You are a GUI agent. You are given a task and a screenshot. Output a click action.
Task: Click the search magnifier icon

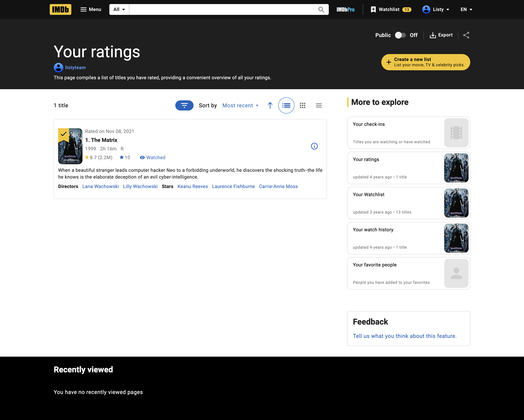click(321, 9)
